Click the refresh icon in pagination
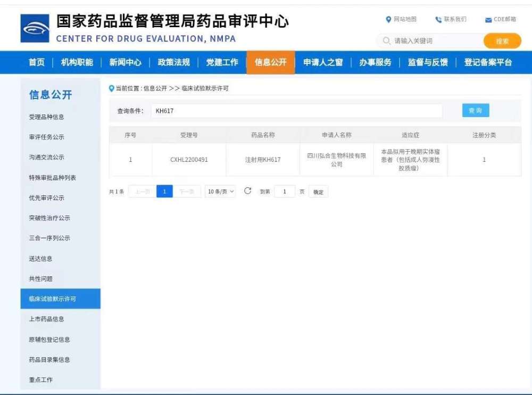The height and width of the screenshot is (395, 532). tap(248, 191)
